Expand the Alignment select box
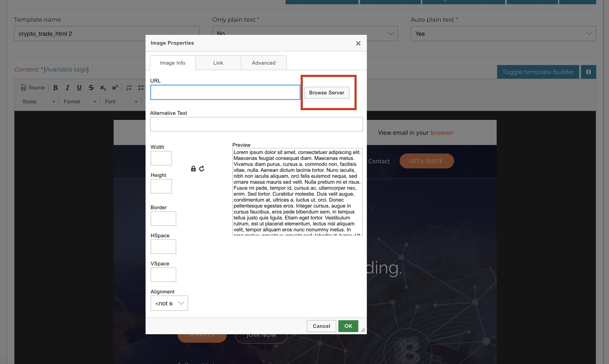 (x=169, y=303)
